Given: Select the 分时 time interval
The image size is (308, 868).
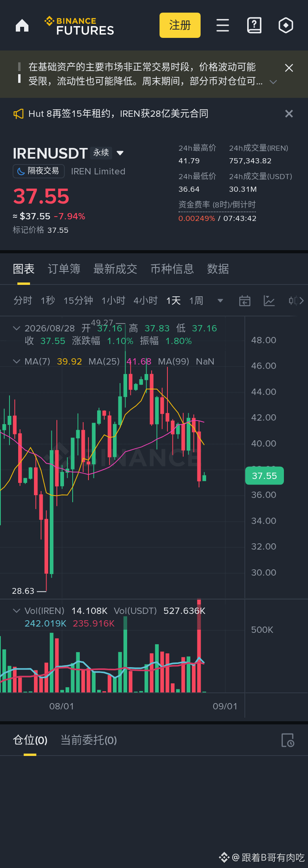Looking at the screenshot, I should pos(23,301).
